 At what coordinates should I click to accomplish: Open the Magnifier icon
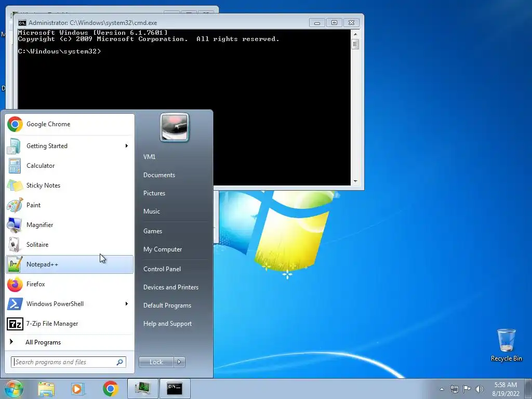[14, 224]
